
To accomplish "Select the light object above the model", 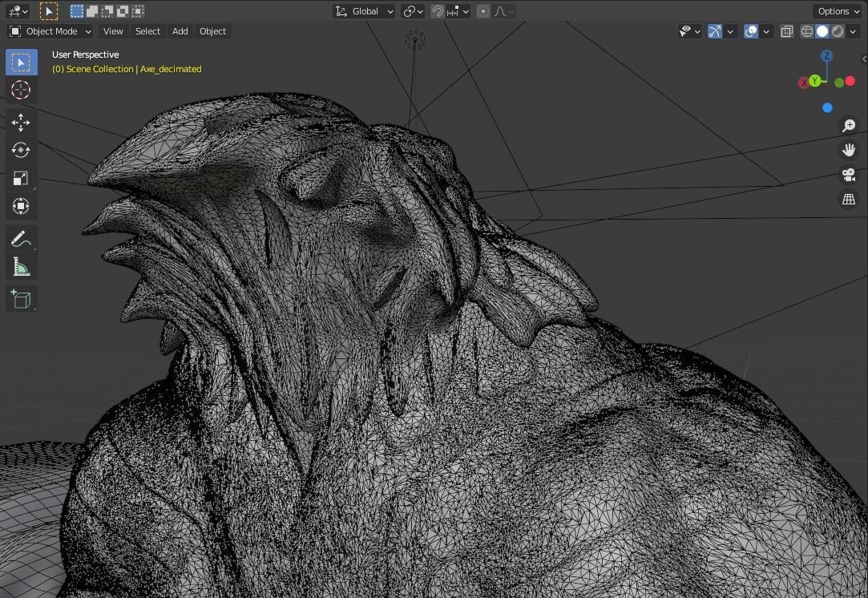I will coord(414,39).
